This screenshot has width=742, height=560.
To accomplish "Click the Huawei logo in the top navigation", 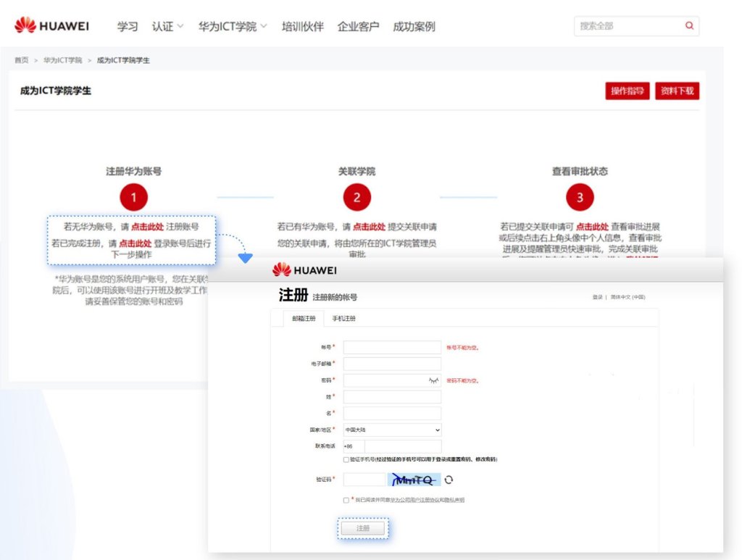I will tap(51, 26).
